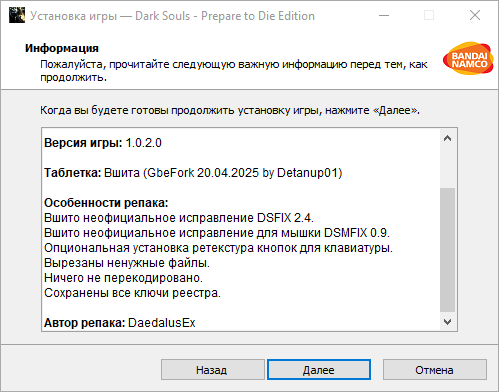Click the 'Информация' header title
Image resolution: width=499 pixels, height=392 pixels.
62,48
